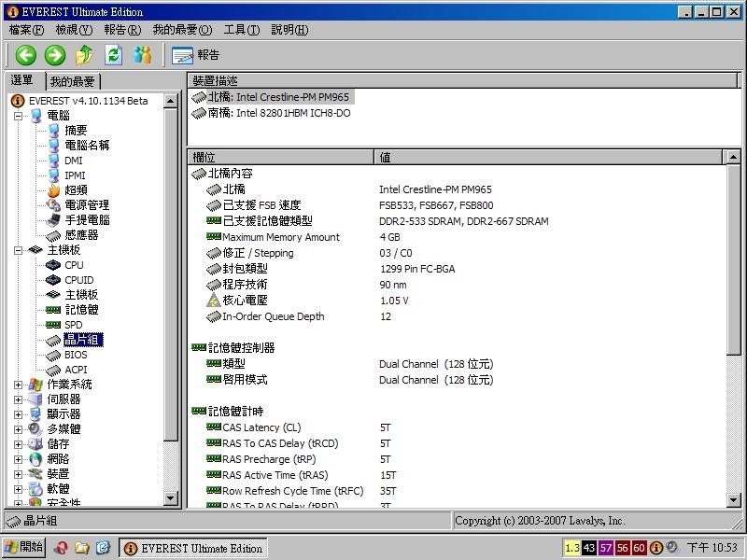The width and height of the screenshot is (747, 560).
Task: Click the 值 column header
Action: coord(549,157)
